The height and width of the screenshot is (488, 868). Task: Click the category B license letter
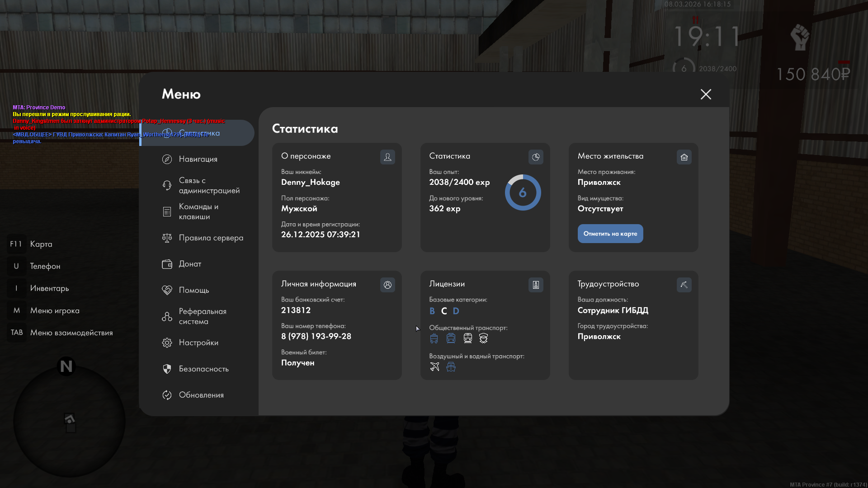[x=432, y=311]
